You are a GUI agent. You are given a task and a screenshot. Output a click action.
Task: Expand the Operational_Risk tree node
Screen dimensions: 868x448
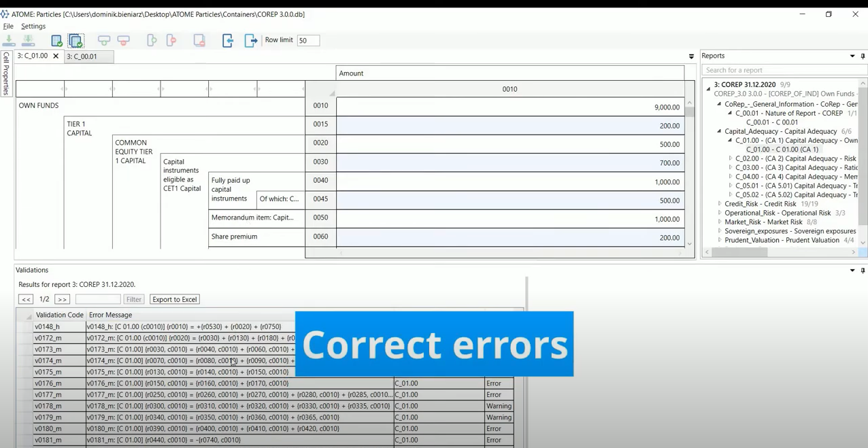tap(720, 213)
